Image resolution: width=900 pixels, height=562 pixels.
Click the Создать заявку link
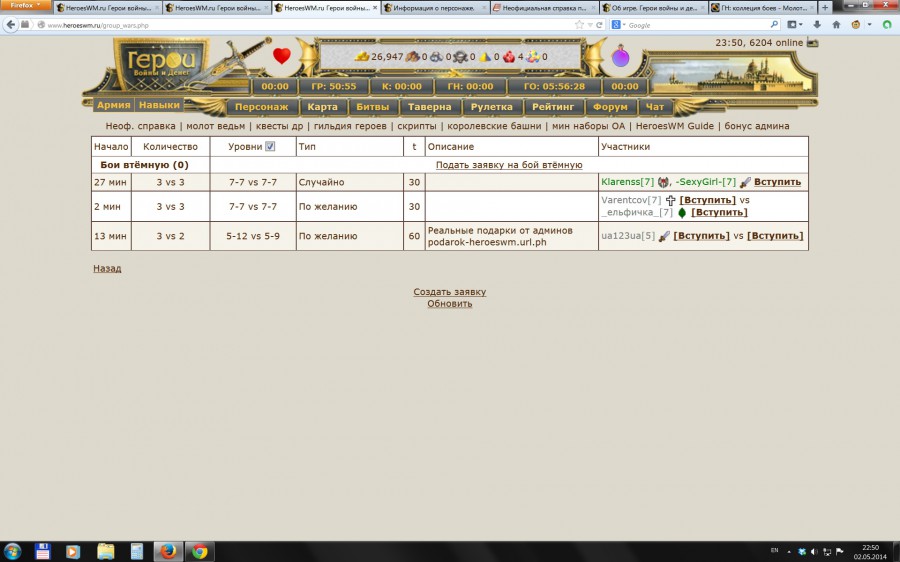coord(449,292)
